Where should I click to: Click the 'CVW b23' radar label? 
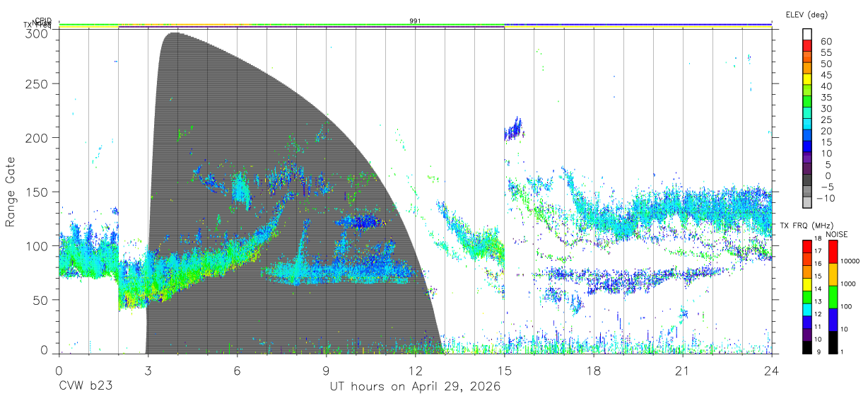(84, 386)
